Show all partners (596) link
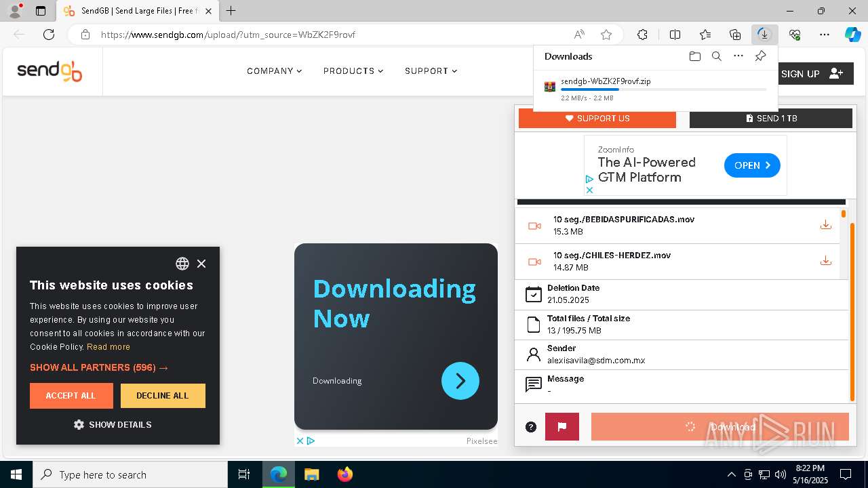868x488 pixels. tap(99, 367)
